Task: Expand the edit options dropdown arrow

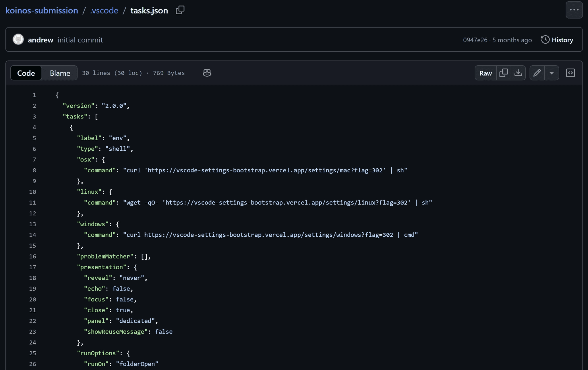Action: point(552,73)
